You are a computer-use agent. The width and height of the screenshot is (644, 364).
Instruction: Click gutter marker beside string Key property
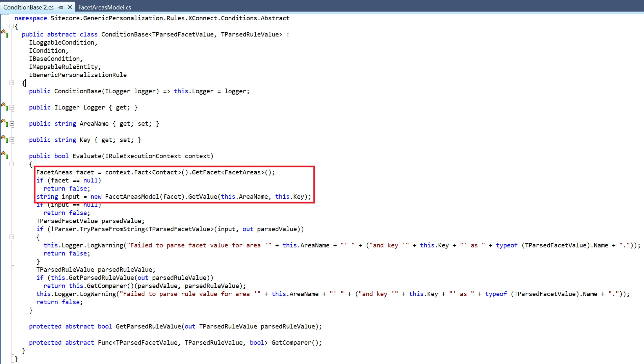pyautogui.click(x=5, y=139)
